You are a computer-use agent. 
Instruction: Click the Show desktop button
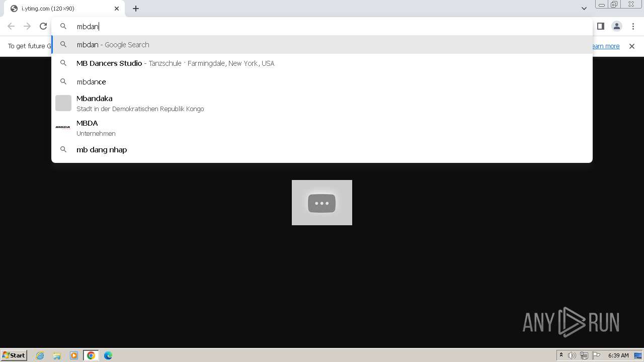click(638, 355)
